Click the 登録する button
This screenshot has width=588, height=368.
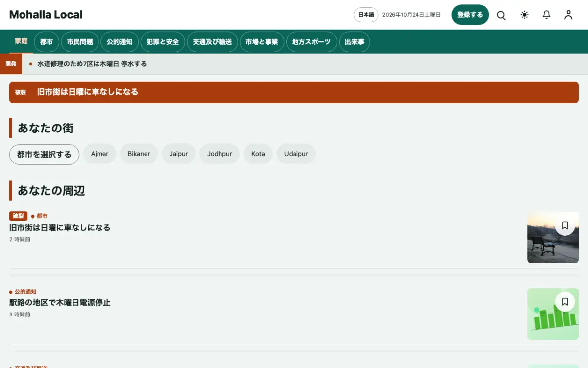pos(470,15)
